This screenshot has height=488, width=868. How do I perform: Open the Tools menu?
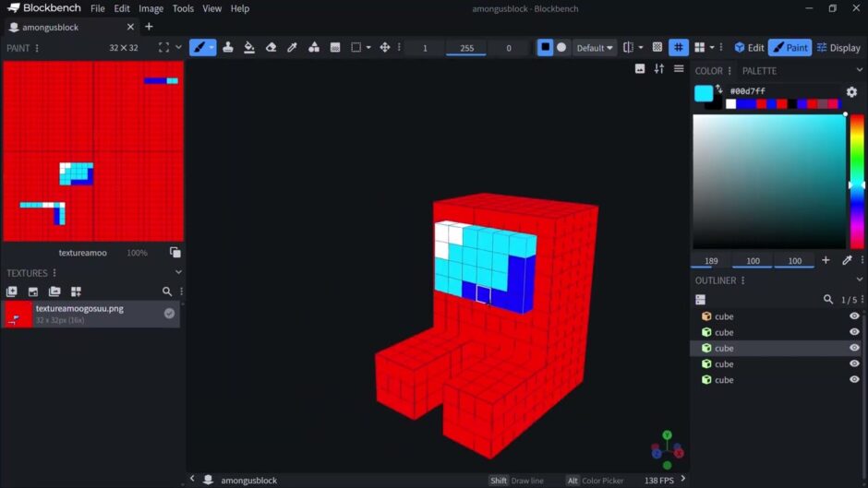pos(183,8)
